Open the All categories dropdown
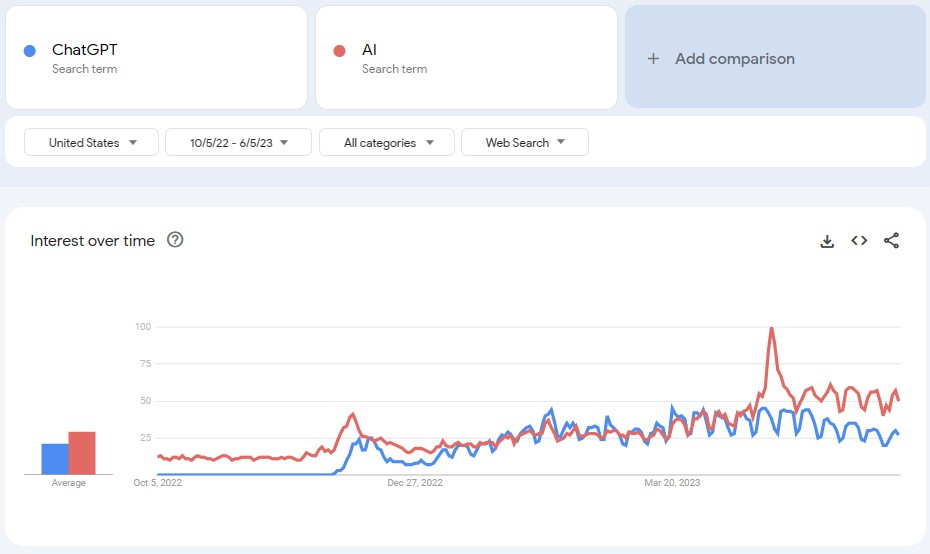930x554 pixels. click(387, 143)
